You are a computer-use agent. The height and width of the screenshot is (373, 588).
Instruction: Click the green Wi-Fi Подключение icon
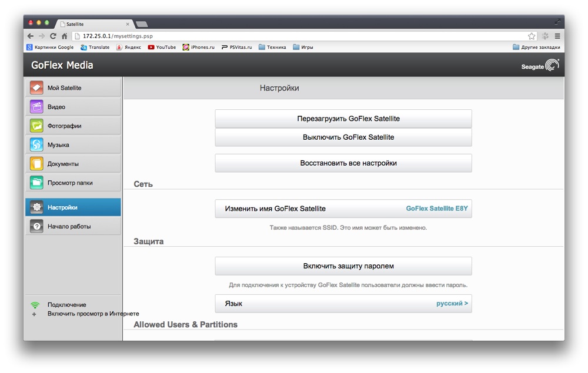point(35,305)
